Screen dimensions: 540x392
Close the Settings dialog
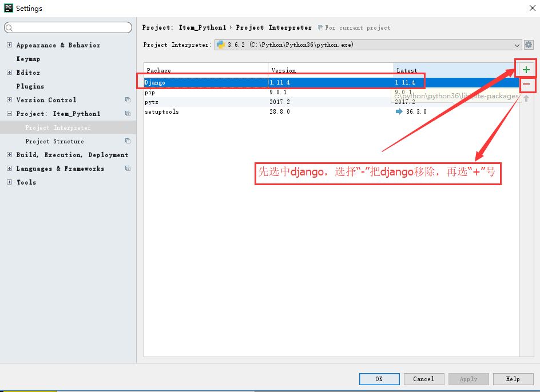coord(532,8)
